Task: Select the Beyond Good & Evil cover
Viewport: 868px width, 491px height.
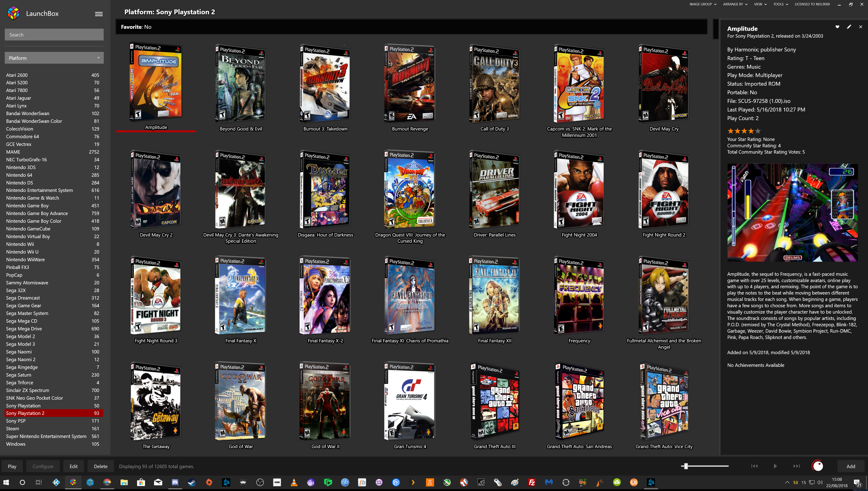Action: tap(240, 83)
